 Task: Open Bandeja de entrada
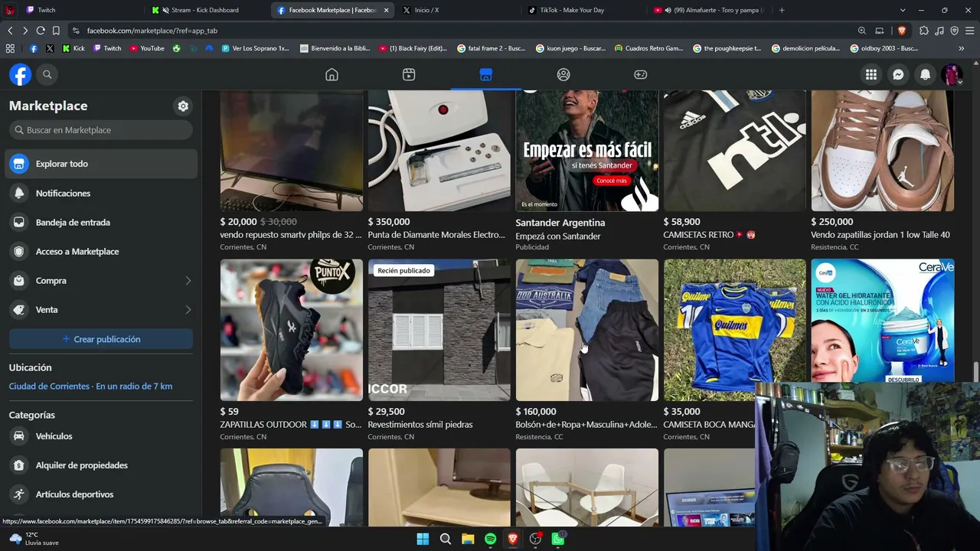tap(101, 223)
